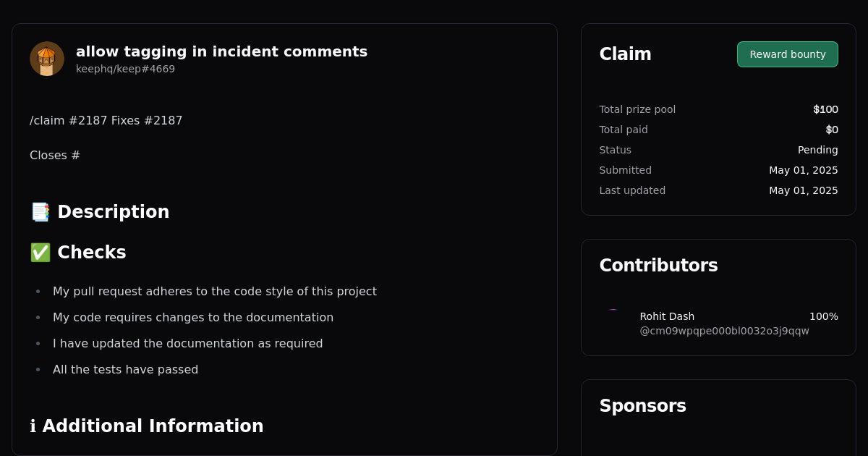This screenshot has height=456, width=868.
Task: Click the keephq project avatar icon
Action: 46,58
